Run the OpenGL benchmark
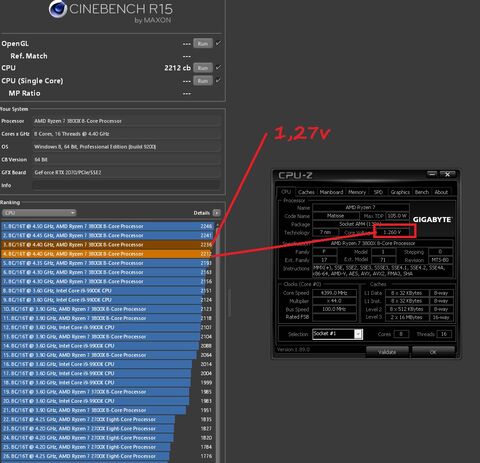Screen dimensions: 480x463 click(203, 44)
